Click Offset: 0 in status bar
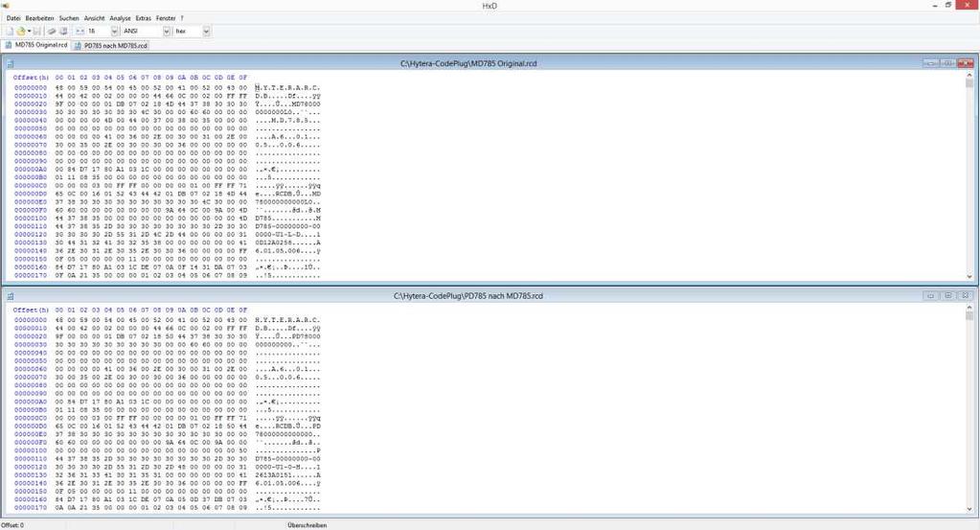The height and width of the screenshot is (530, 980). [x=12, y=525]
